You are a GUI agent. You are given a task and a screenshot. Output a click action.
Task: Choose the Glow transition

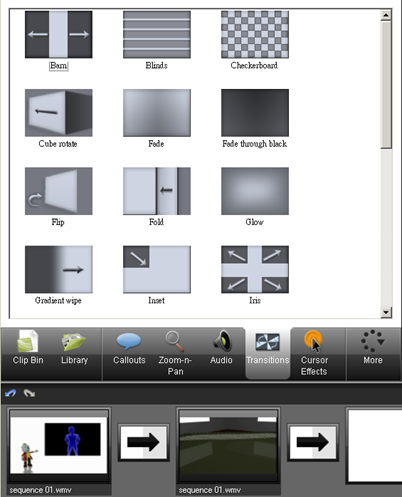(x=255, y=191)
